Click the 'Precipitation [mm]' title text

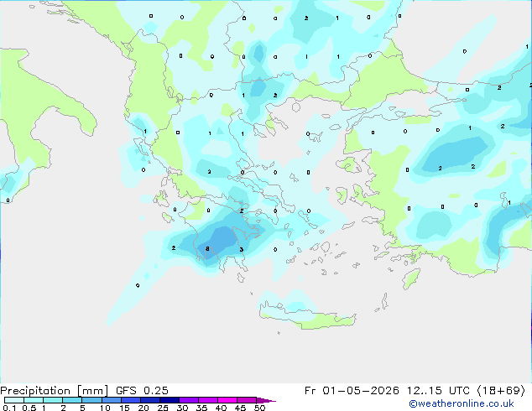pyautogui.click(x=54, y=391)
